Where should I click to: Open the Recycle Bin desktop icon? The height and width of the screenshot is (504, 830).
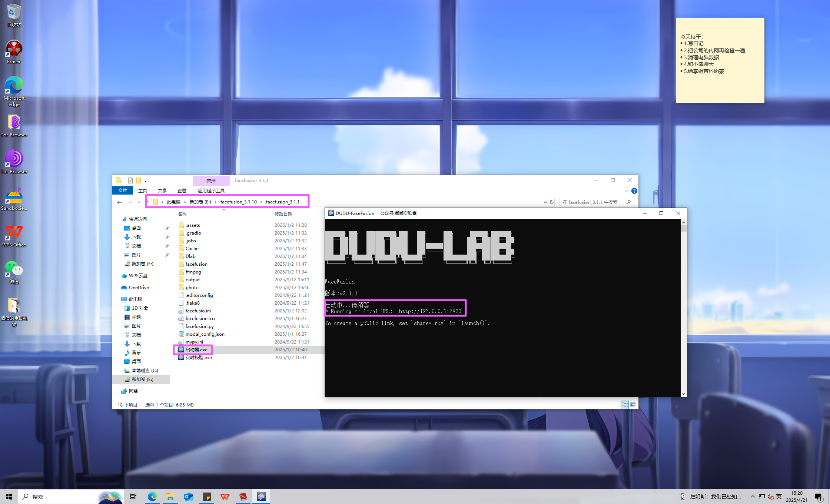pyautogui.click(x=14, y=15)
